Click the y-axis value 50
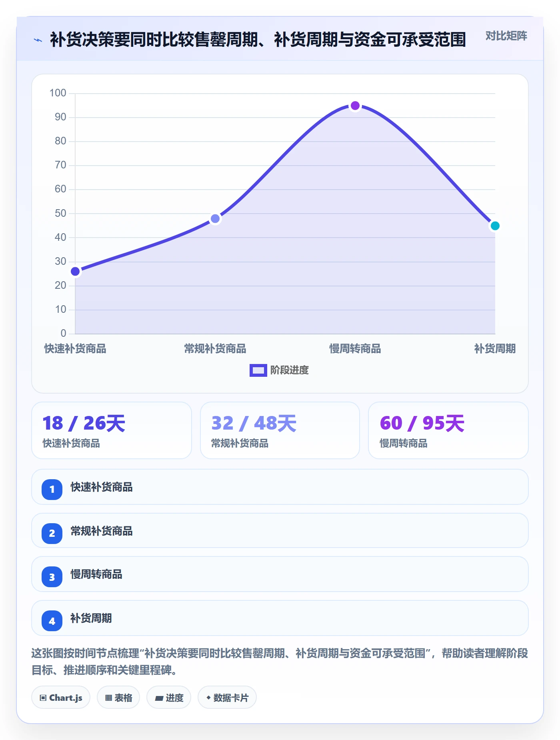 click(60, 213)
